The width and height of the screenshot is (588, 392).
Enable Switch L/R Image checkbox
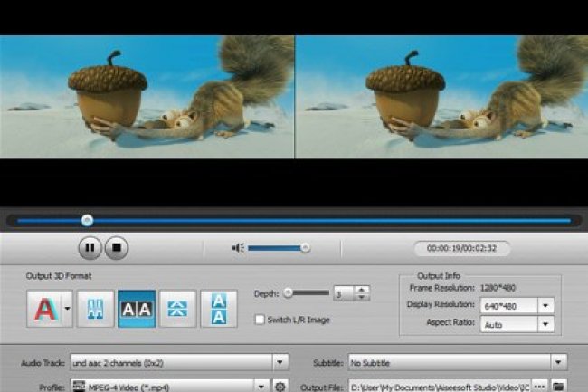260,320
